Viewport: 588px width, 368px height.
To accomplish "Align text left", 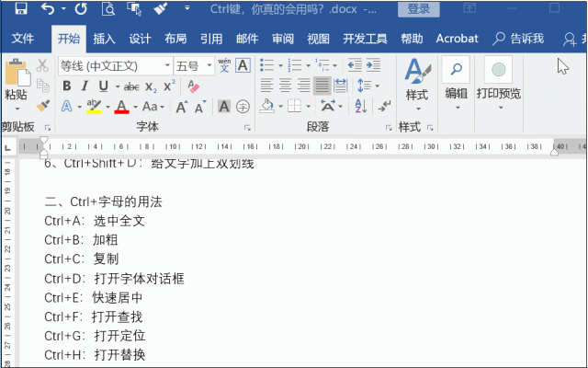I will (x=266, y=86).
